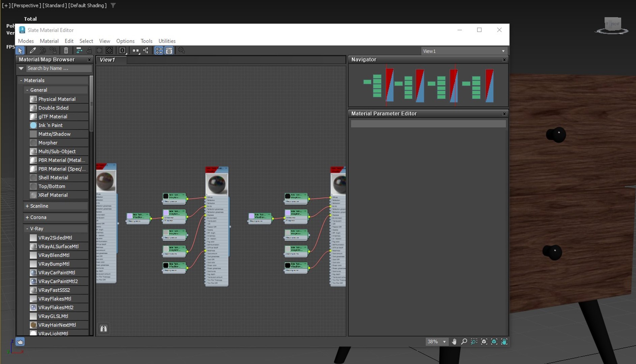The height and width of the screenshot is (364, 636).
Task: Open the View1 view selector dropdown
Action: click(464, 51)
